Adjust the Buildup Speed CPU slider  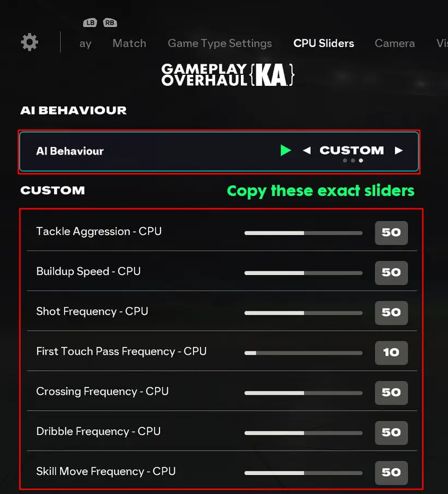[303, 273]
